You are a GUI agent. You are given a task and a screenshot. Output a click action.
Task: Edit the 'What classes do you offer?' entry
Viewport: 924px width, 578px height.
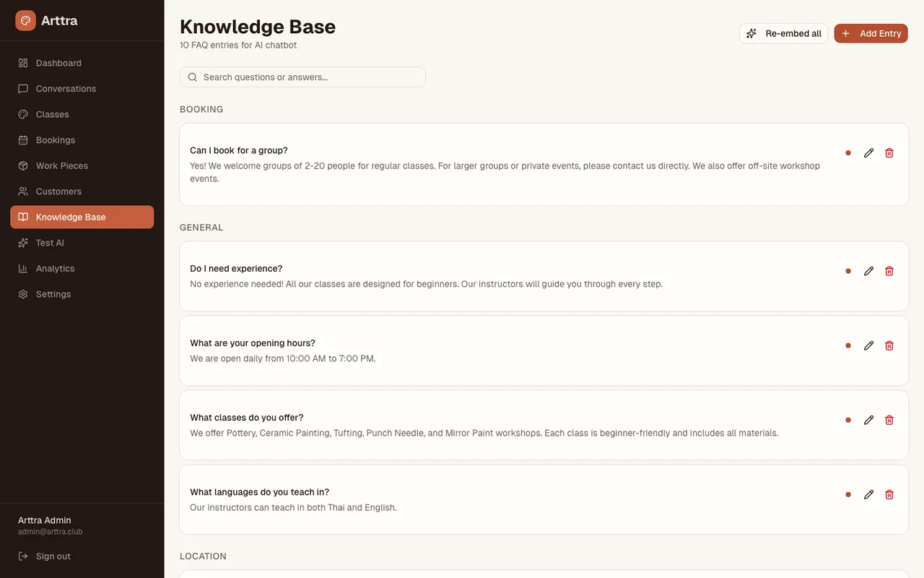[x=869, y=420]
